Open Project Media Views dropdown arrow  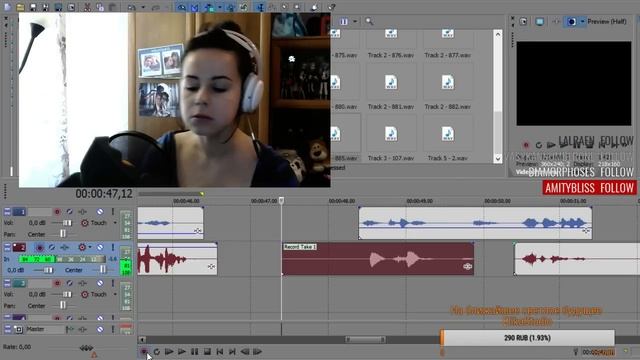click(355, 21)
